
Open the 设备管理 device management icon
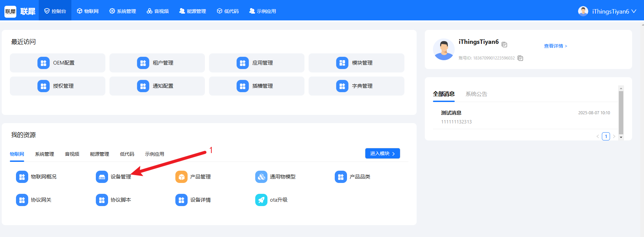click(x=102, y=177)
